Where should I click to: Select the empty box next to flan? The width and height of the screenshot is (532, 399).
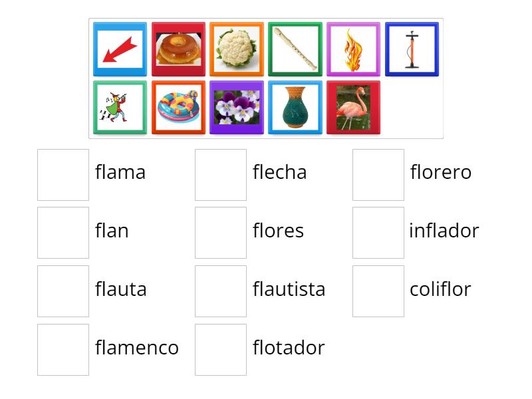click(63, 232)
